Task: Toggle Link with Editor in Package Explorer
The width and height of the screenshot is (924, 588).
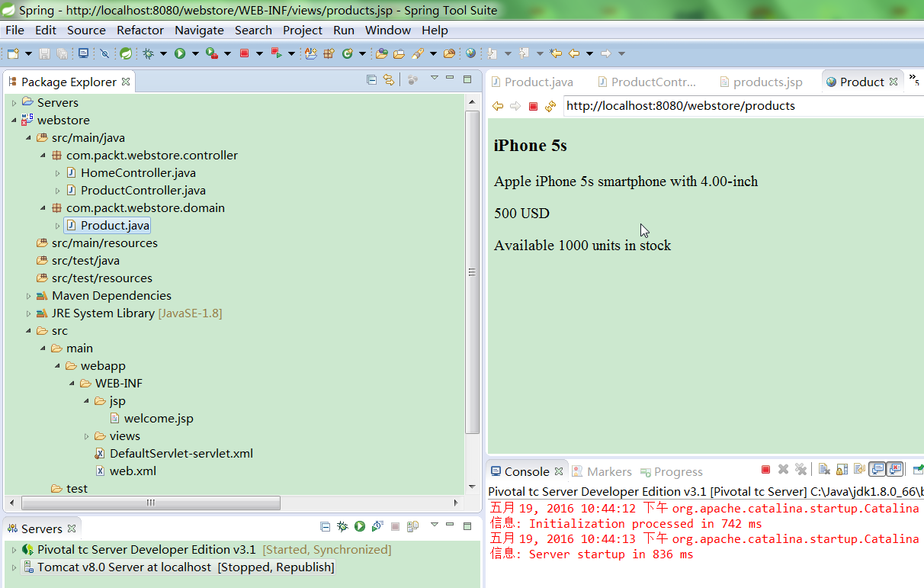Action: (x=389, y=79)
